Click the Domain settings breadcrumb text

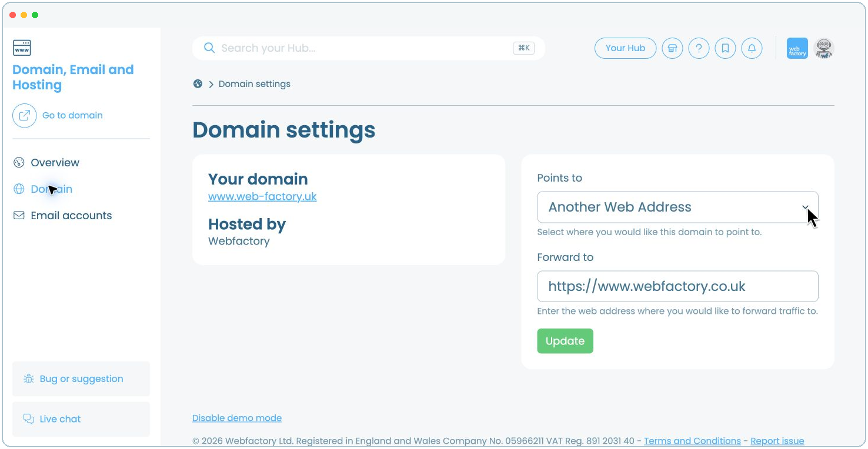(255, 84)
